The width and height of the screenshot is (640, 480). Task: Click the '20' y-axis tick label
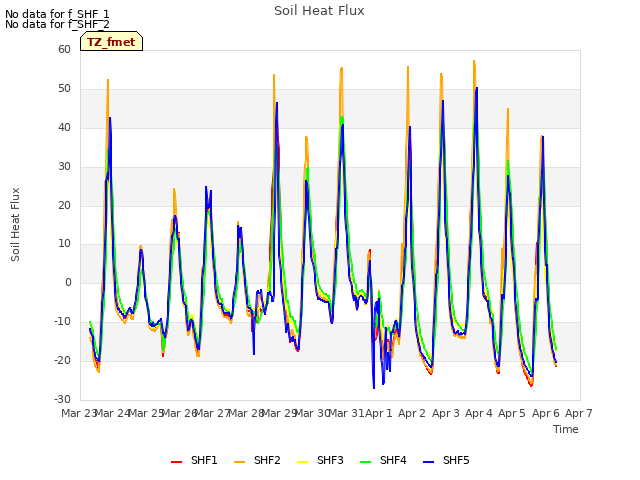64,205
